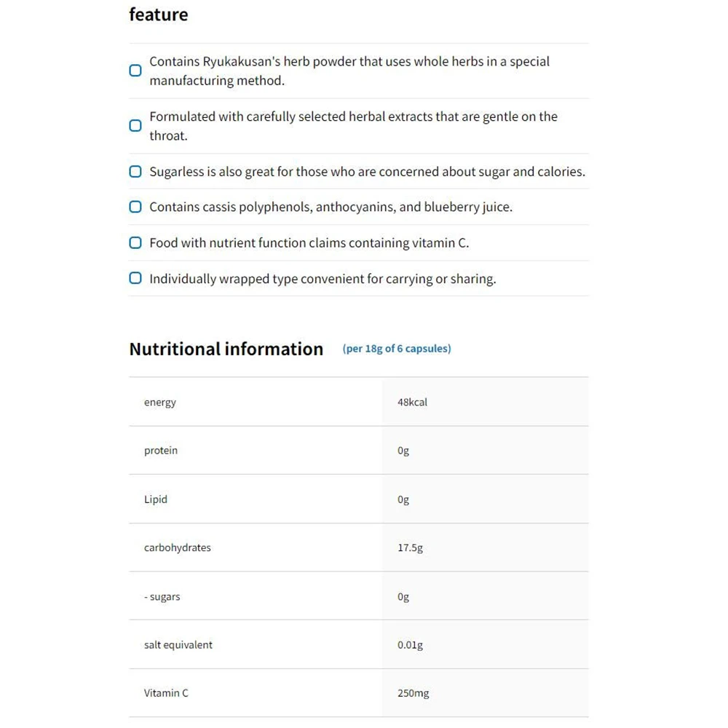Click the Lipid row label
Viewport: 728px width, 728px height.
[156, 499]
